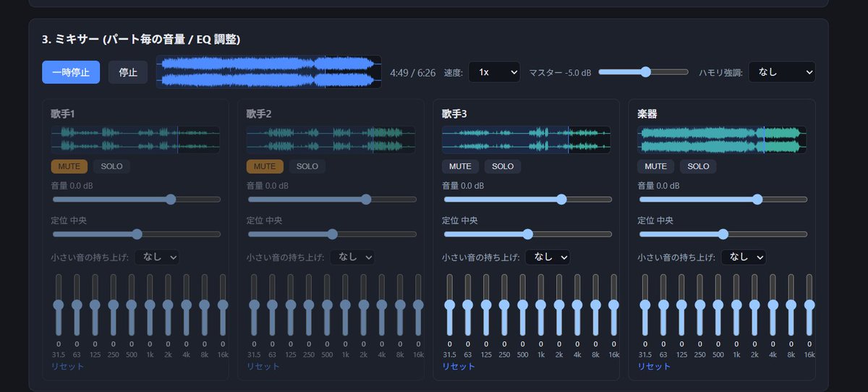The width and height of the screenshot is (868, 392).
Task: Adjust 歌手1 定位 pan slider
Action: (136, 234)
